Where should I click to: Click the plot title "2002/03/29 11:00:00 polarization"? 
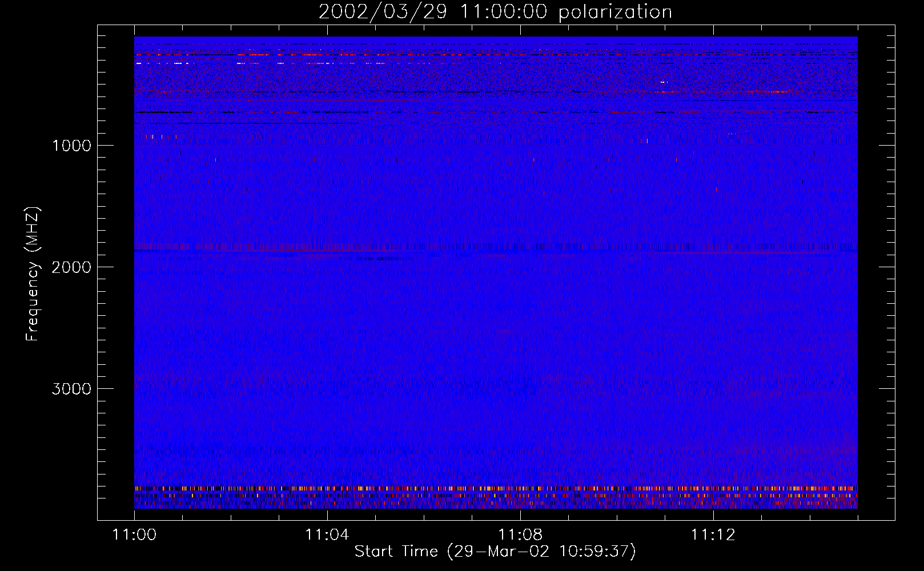495,11
